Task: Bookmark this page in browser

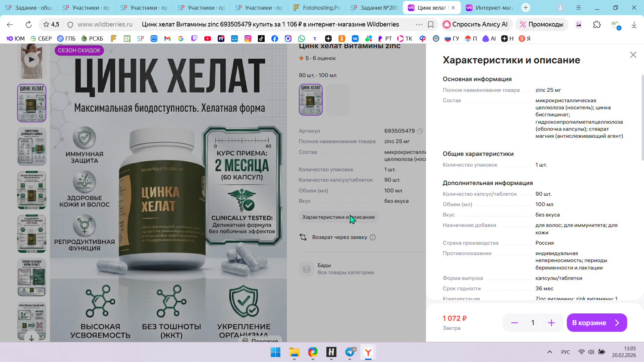Action: pos(431,24)
